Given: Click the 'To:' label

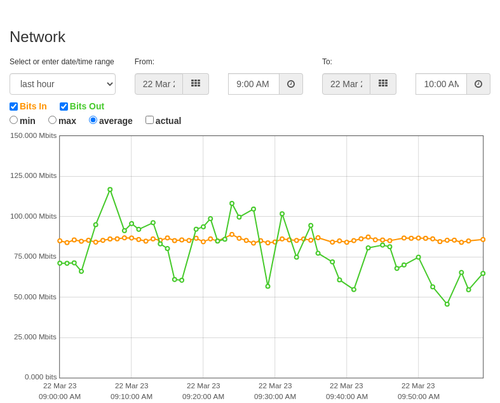Looking at the screenshot, I should (x=327, y=62).
